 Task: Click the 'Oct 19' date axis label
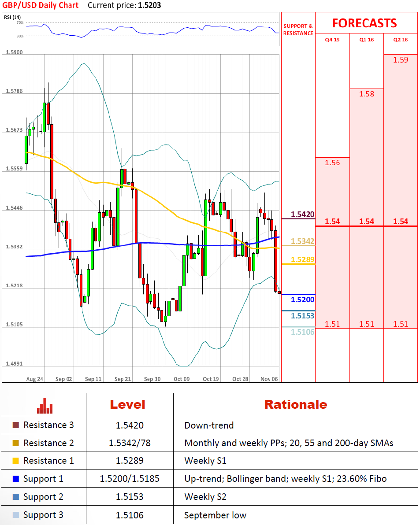click(211, 379)
